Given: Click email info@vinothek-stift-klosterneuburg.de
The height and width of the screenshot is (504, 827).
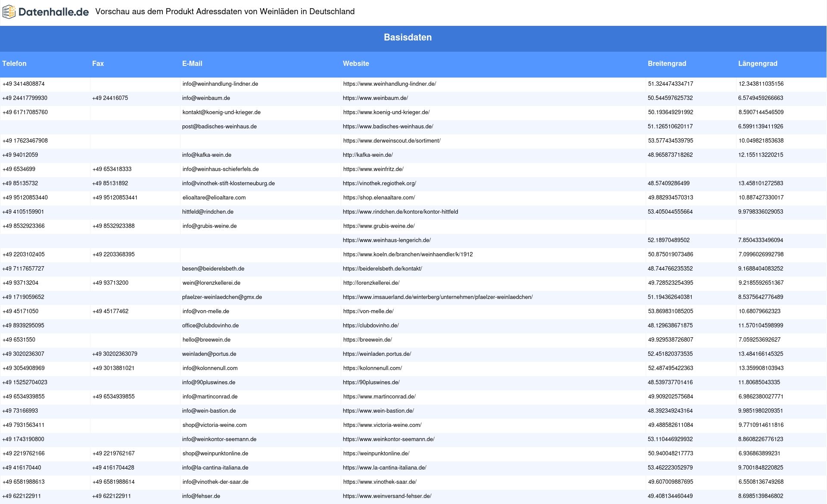Looking at the screenshot, I should click(x=228, y=184).
